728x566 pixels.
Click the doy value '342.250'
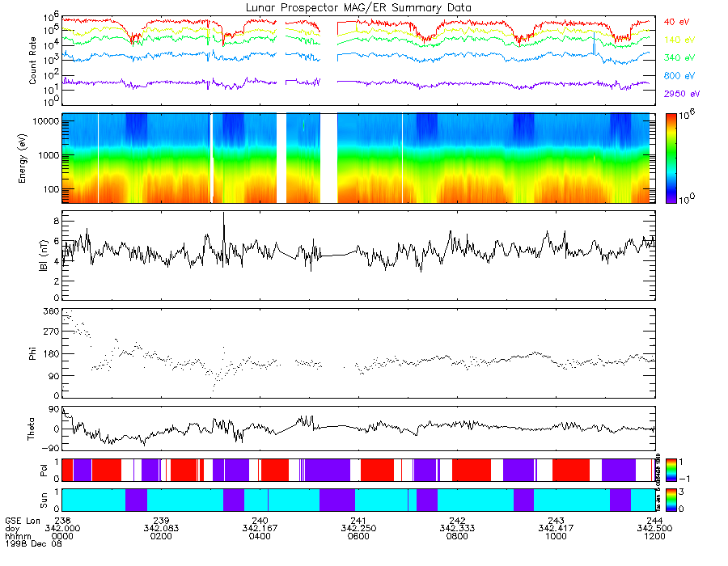358,529
